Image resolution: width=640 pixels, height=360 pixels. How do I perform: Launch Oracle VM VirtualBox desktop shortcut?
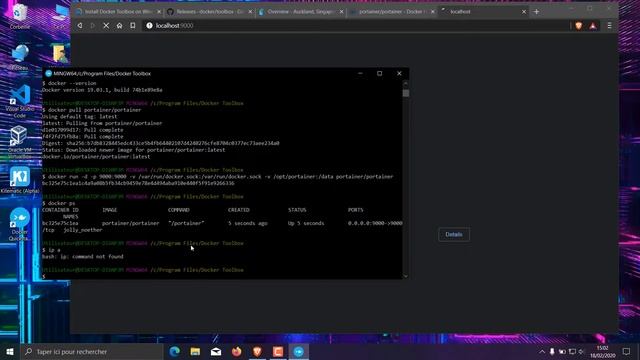click(20, 142)
